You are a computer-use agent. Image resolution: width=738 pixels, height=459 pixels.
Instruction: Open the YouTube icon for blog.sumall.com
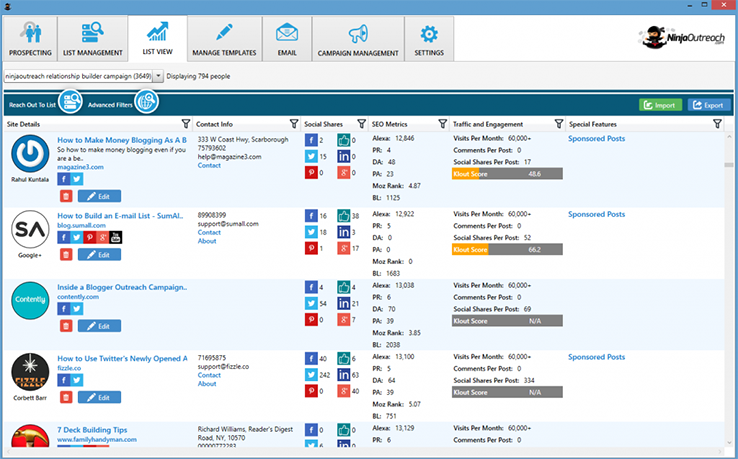pyautogui.click(x=117, y=237)
